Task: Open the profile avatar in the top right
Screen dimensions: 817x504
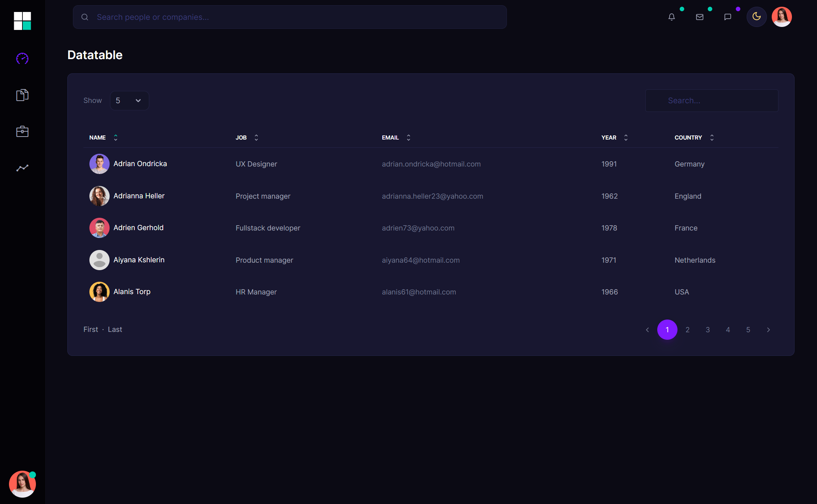Action: click(x=781, y=17)
